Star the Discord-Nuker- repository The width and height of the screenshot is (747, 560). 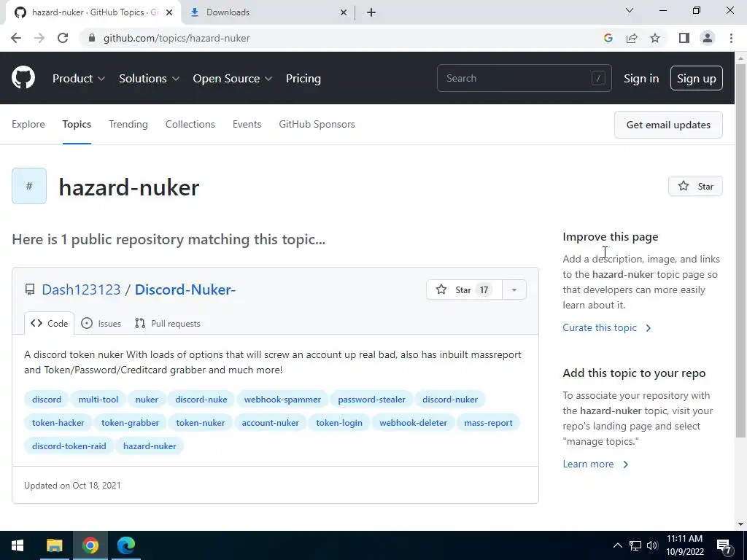(464, 289)
